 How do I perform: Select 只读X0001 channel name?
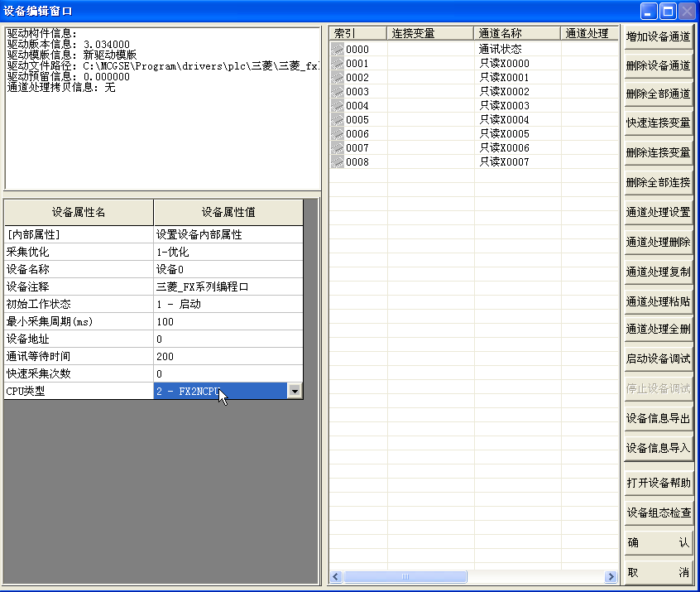pyautogui.click(x=505, y=77)
